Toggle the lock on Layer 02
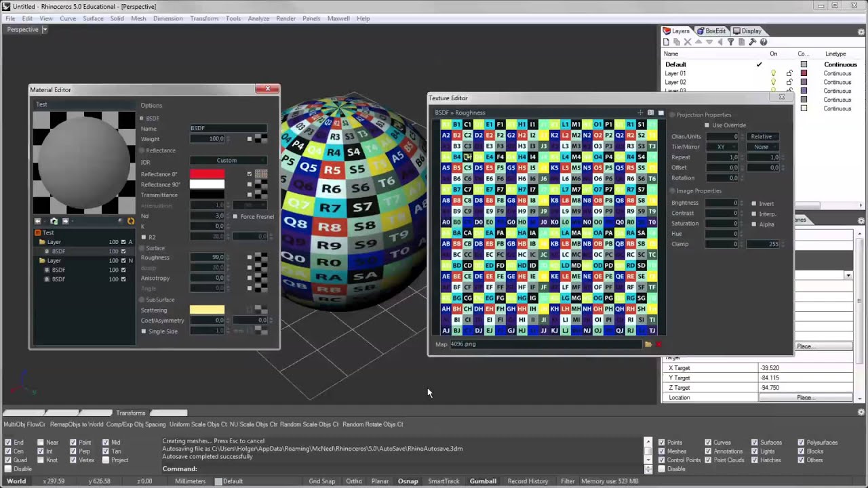This screenshot has height=488, width=868. [789, 82]
